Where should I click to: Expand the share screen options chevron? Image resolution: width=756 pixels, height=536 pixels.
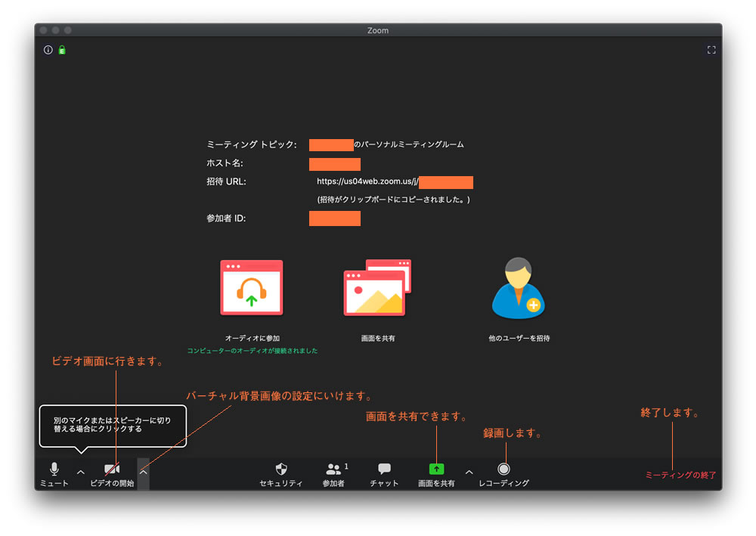[469, 472]
